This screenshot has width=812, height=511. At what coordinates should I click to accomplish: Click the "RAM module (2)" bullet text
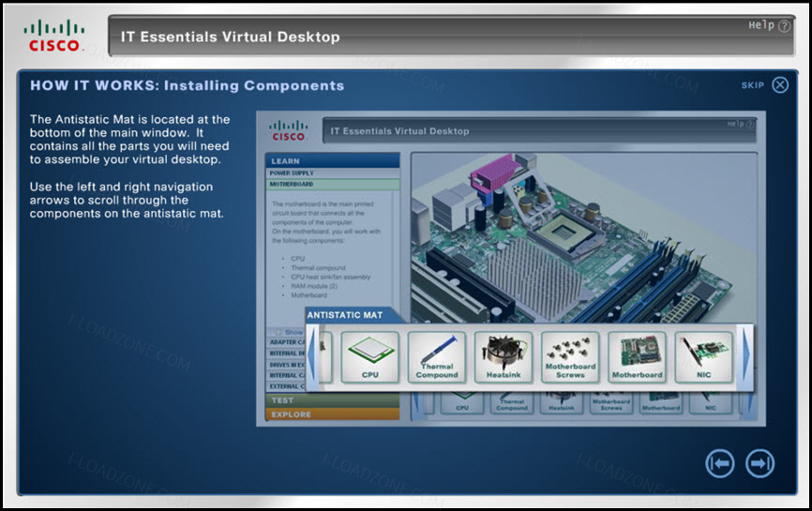tap(314, 286)
